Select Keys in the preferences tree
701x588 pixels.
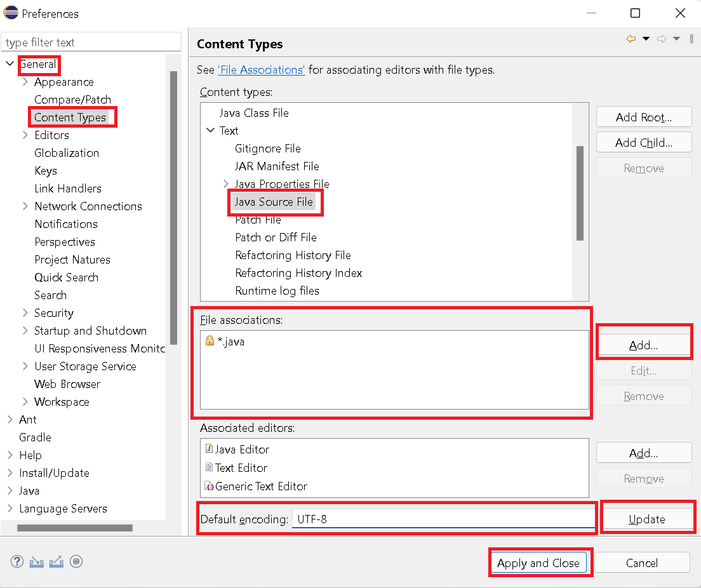tap(46, 171)
